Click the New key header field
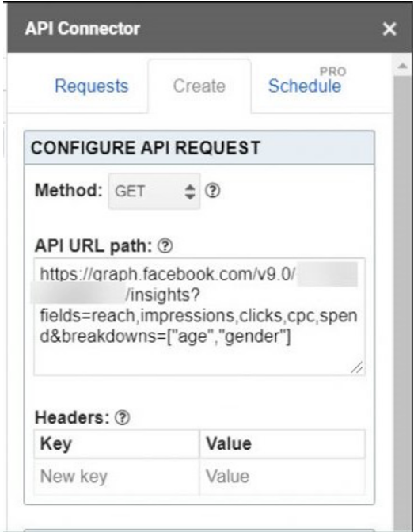414x532 pixels. 116,477
